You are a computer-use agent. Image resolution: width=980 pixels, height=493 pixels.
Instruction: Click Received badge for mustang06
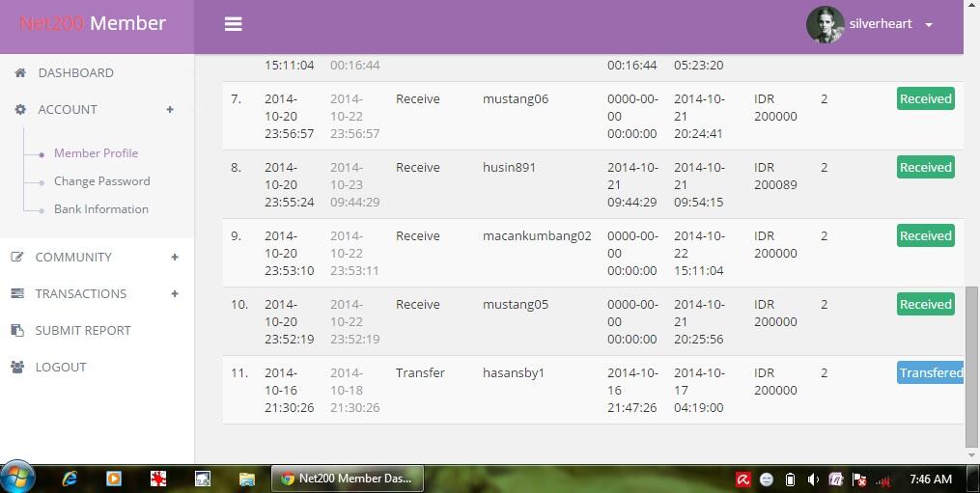(926, 98)
